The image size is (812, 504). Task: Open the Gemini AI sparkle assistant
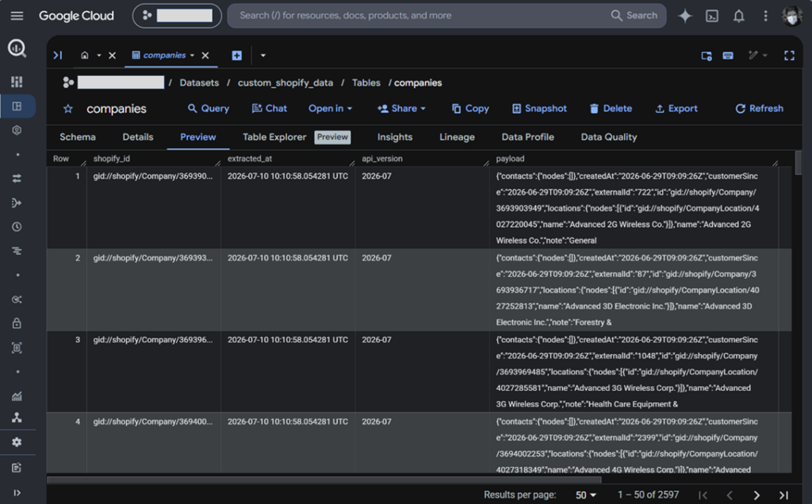click(x=684, y=16)
